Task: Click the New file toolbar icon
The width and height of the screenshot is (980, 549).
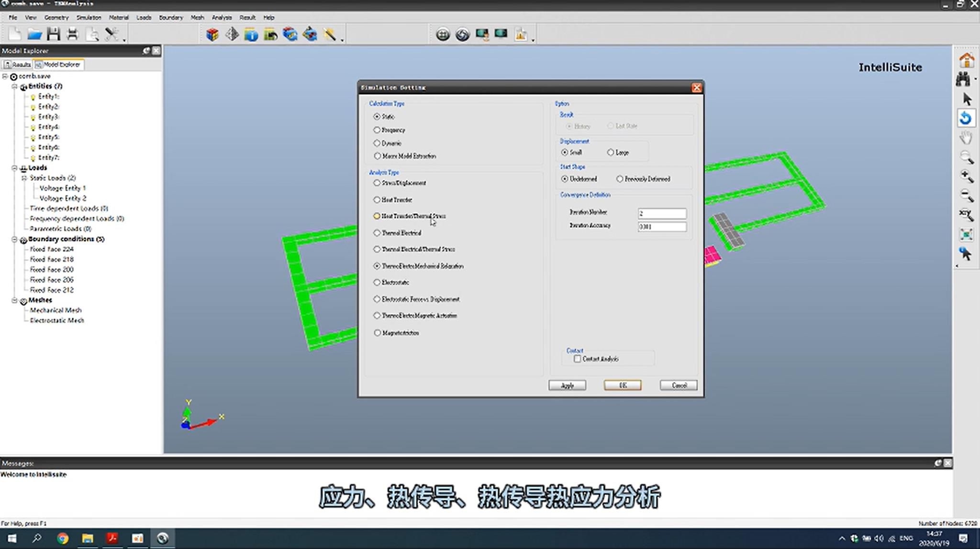Action: click(15, 34)
